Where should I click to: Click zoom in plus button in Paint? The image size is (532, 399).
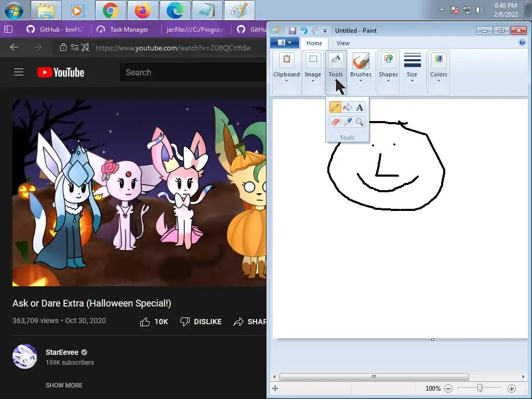point(512,389)
